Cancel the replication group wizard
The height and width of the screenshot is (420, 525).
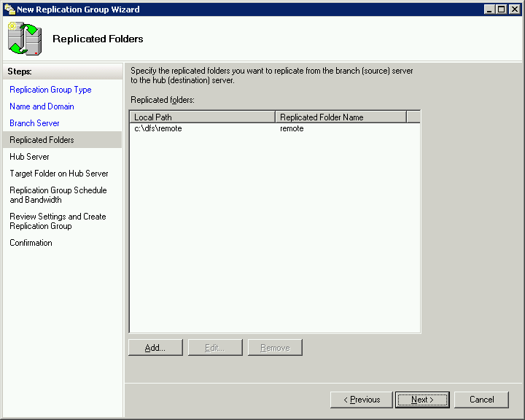click(x=481, y=400)
